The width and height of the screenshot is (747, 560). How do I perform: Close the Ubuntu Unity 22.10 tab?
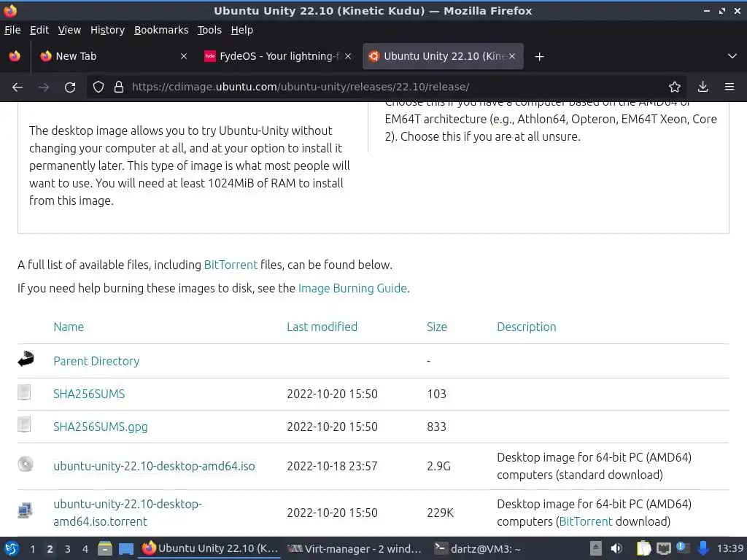(x=512, y=56)
